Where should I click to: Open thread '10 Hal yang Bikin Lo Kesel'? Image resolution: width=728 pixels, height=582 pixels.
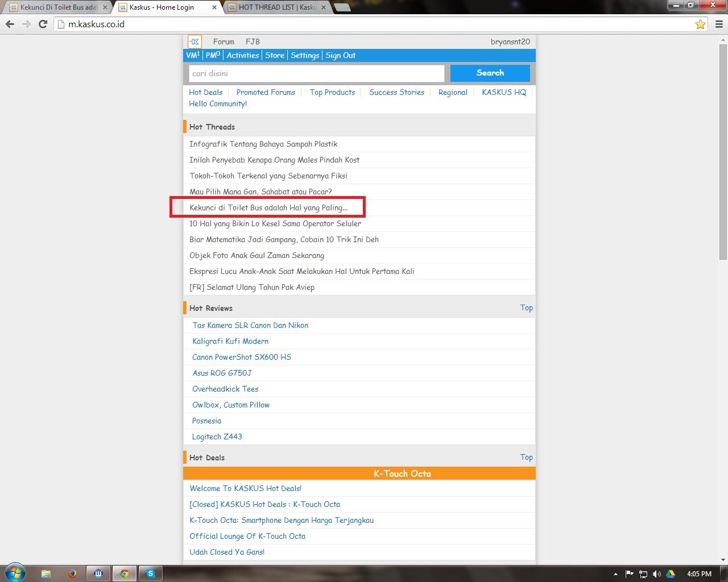pos(275,223)
